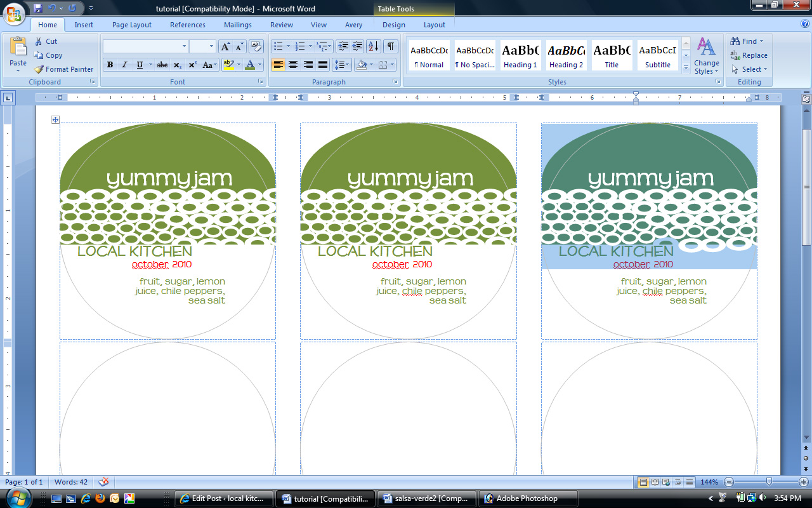Open Adobe Photoshop from the taskbar
The image size is (812, 508).
(528, 498)
